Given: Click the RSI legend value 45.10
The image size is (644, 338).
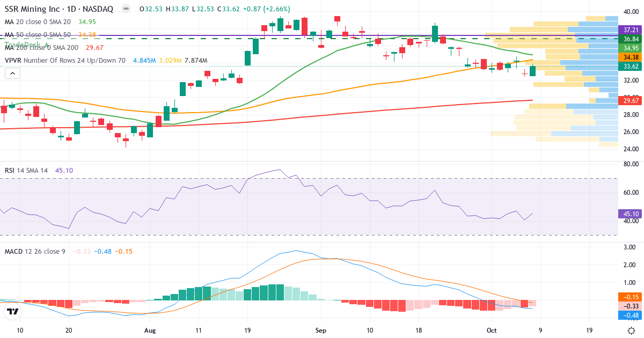Looking at the screenshot, I should [64, 170].
